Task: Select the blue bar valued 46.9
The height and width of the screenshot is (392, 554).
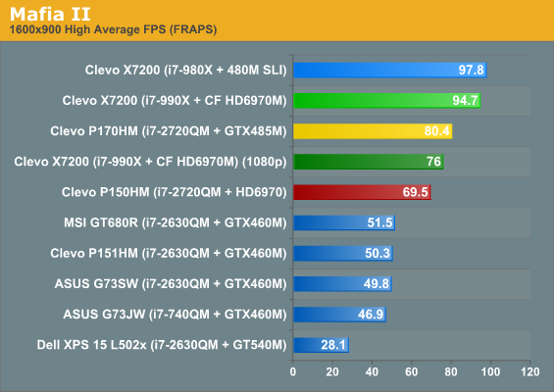Action: point(339,315)
